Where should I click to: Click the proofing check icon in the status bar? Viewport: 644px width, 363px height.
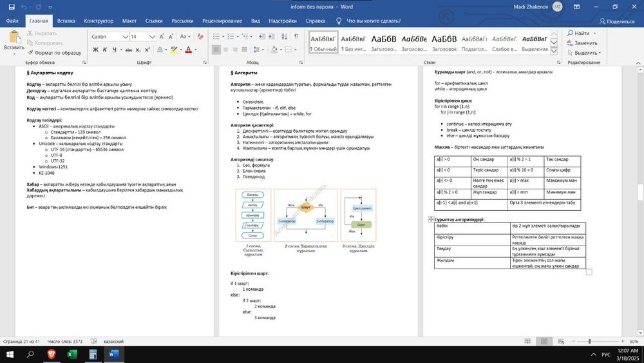click(93, 341)
